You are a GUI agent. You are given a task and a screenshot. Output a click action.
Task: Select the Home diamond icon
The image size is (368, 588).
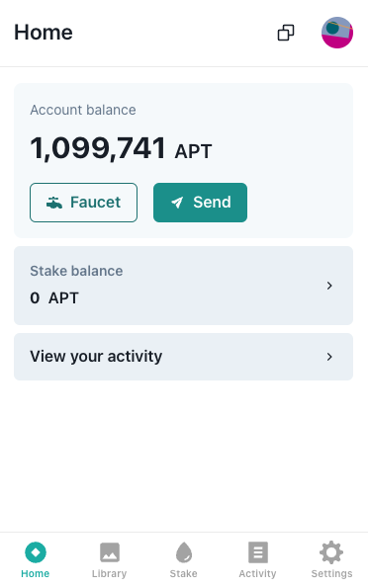[x=36, y=552]
